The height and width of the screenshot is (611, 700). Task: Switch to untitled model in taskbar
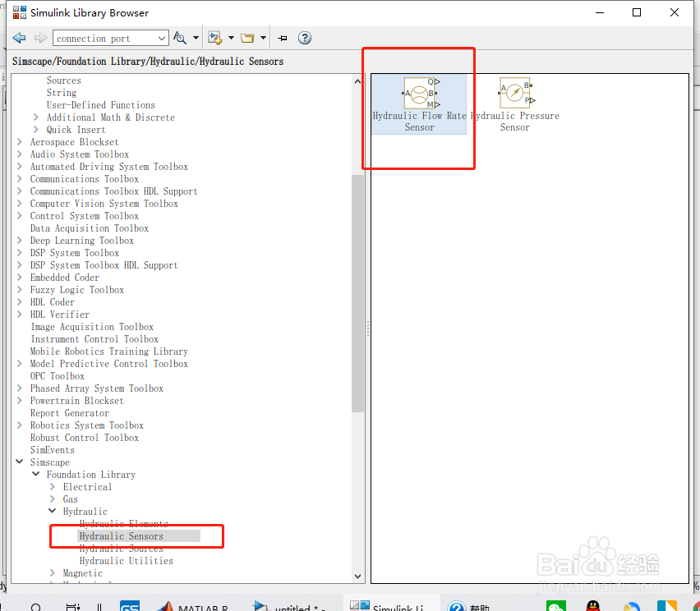pos(288,606)
